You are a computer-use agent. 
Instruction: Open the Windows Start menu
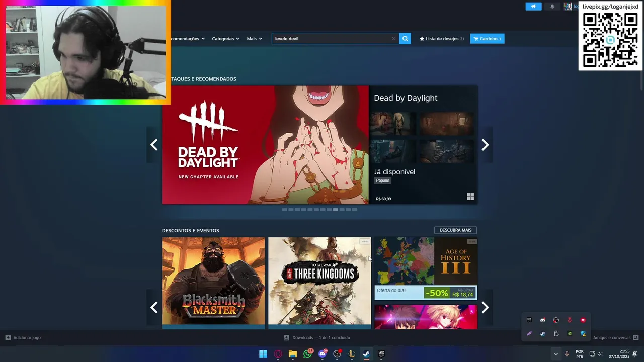263,354
